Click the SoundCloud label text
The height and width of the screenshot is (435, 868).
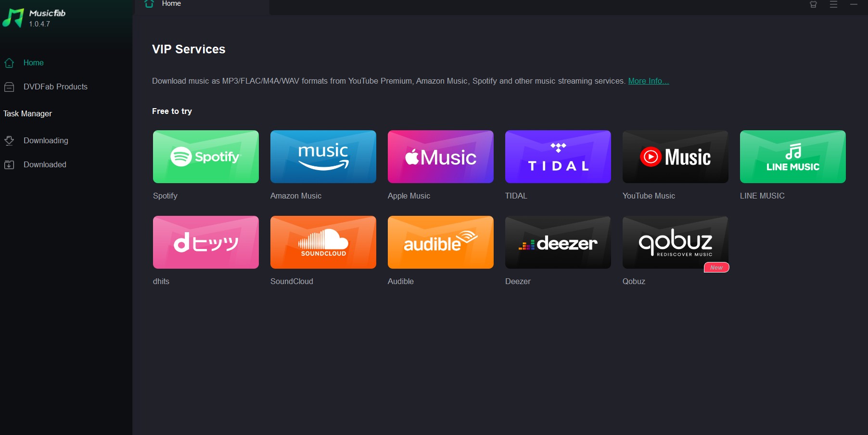click(x=292, y=282)
